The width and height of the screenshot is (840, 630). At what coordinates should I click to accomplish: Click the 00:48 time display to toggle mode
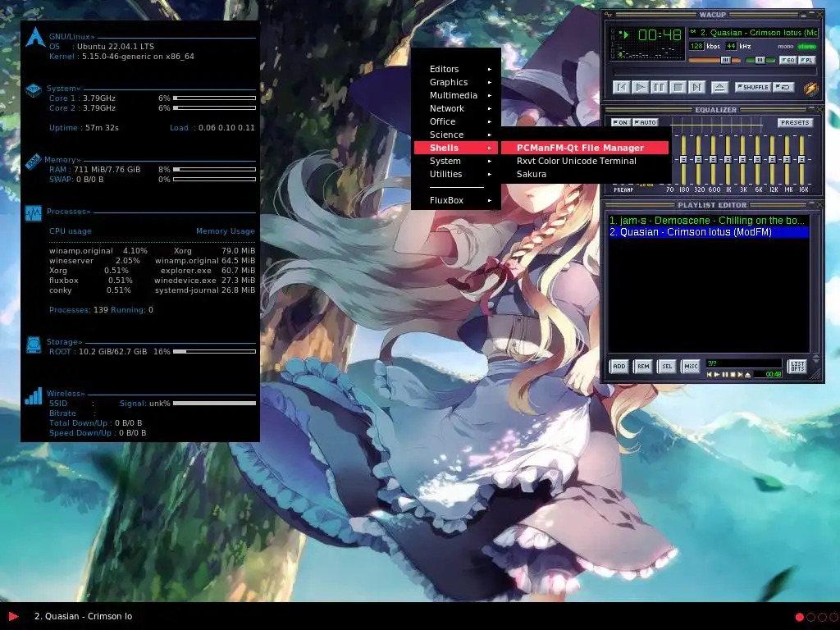pos(660,35)
